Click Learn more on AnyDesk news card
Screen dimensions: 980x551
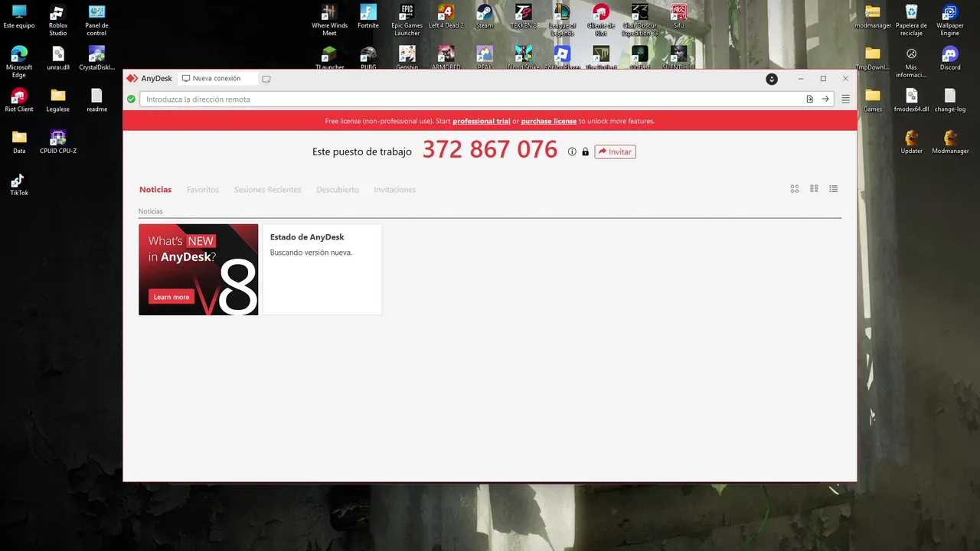171,297
